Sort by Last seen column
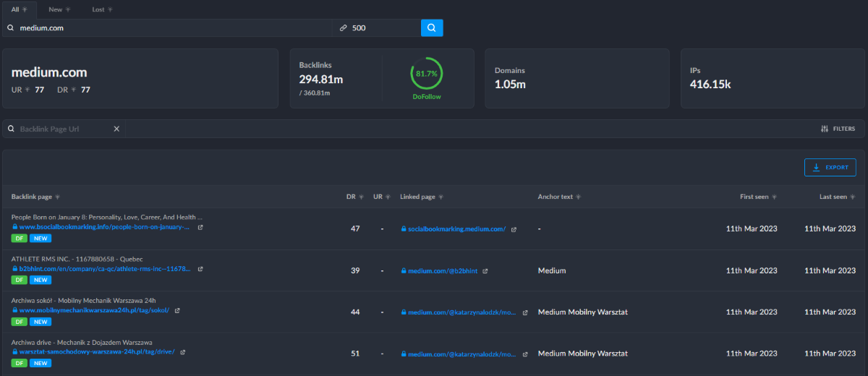This screenshot has height=376, width=868. point(836,197)
